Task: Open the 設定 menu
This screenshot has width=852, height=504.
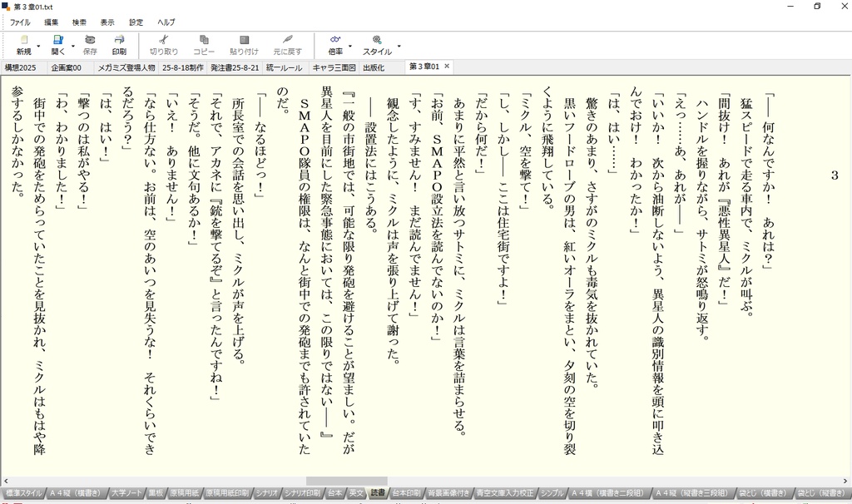Action: tap(136, 22)
